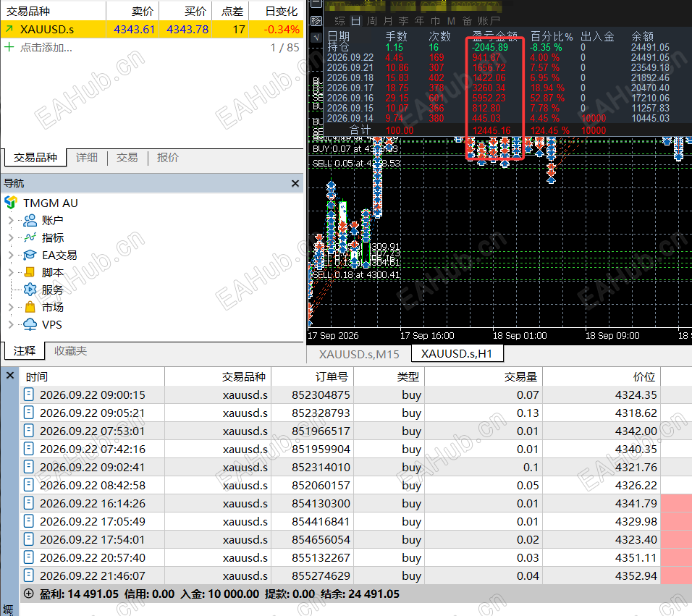
Task: Expand the VPS tree node
Action: click(11, 324)
